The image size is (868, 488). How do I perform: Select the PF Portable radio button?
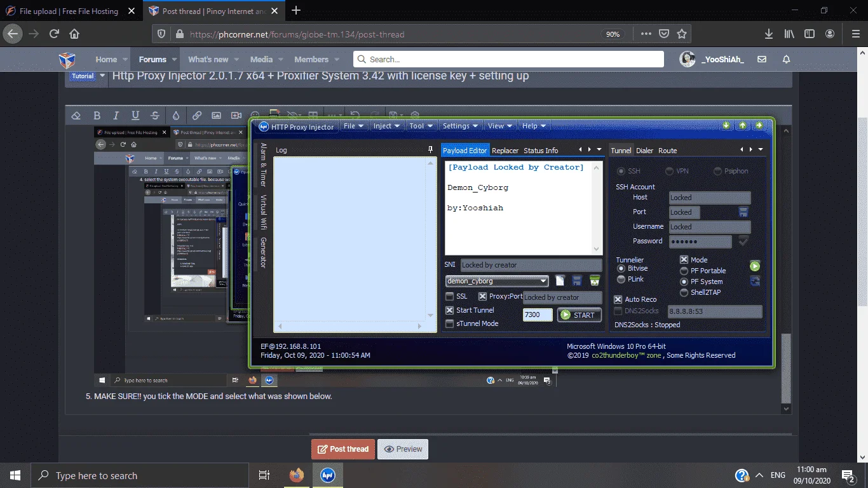pos(684,271)
